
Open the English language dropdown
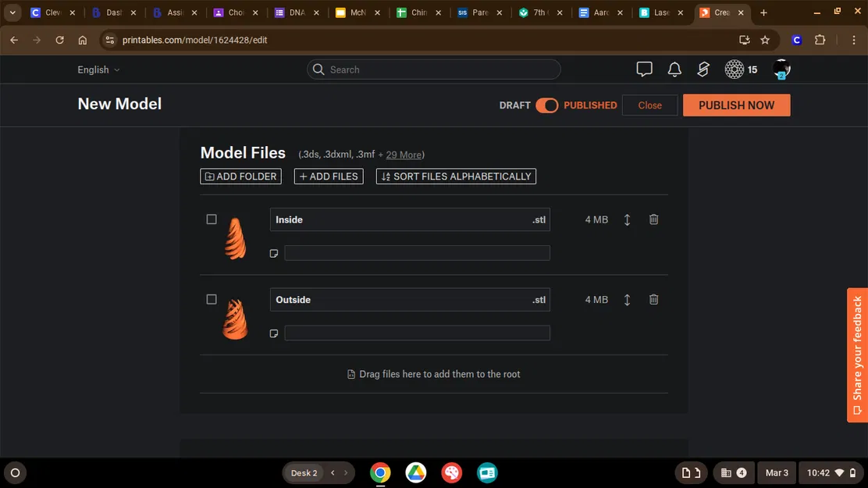coord(98,69)
